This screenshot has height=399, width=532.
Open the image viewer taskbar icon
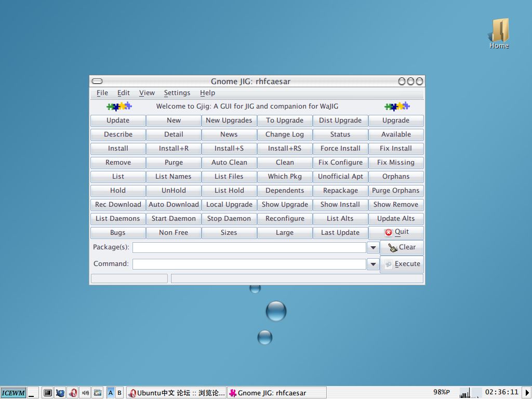coord(98,393)
